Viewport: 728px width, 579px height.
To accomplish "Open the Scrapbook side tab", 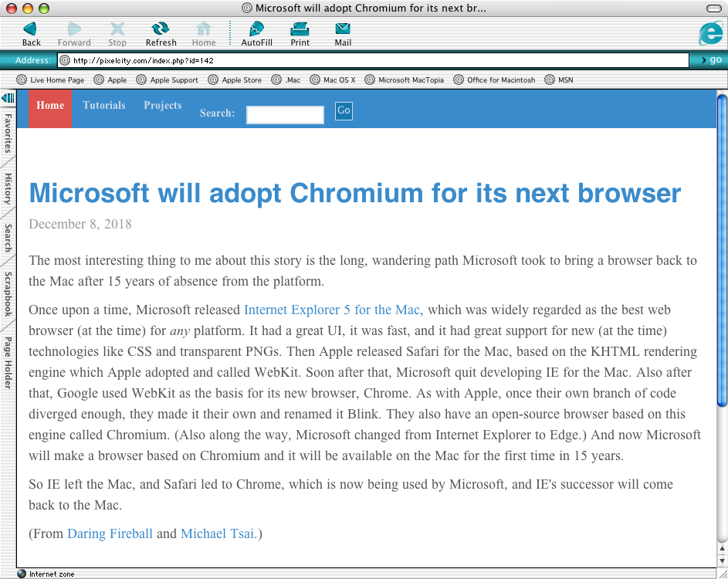I will 8,294.
